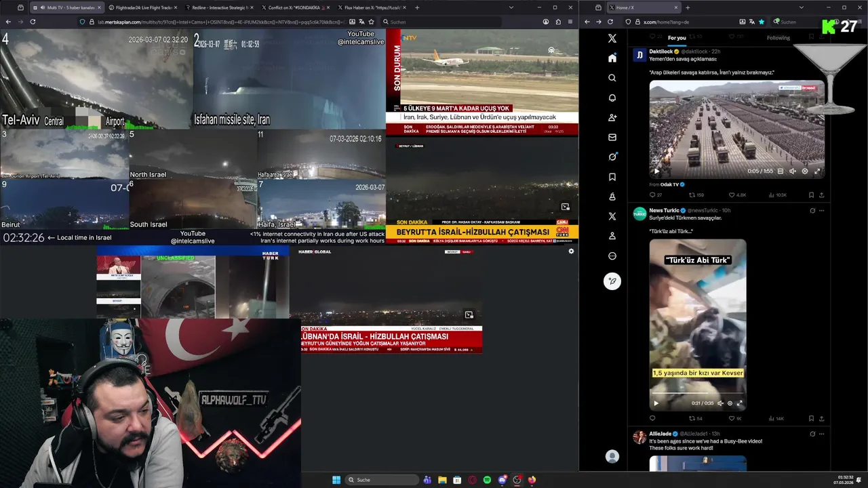Switch to the Conflict on X tab
Screen dimensions: 868x488
297,7
